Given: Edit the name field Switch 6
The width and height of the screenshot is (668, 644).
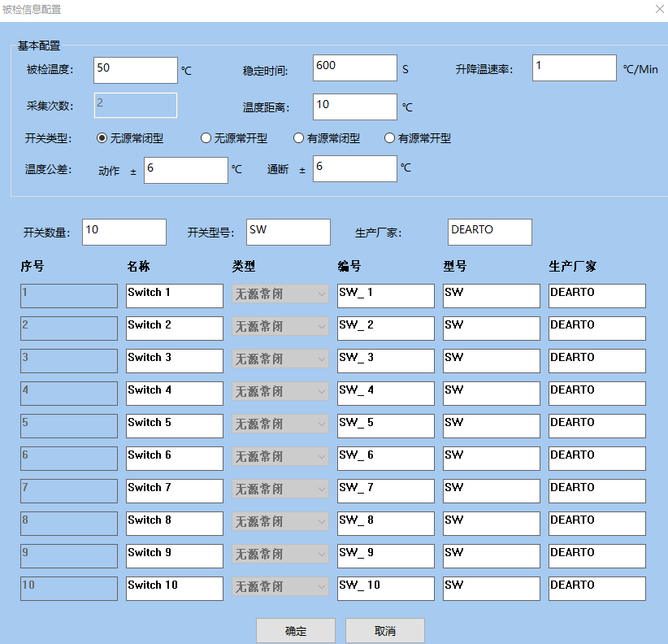Looking at the screenshot, I should point(175,459).
